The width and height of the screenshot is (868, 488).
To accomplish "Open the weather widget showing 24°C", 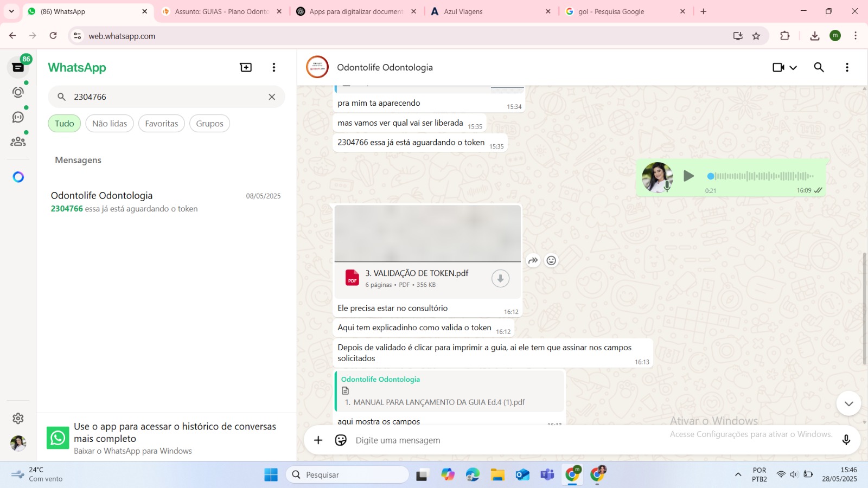I will [x=36, y=474].
